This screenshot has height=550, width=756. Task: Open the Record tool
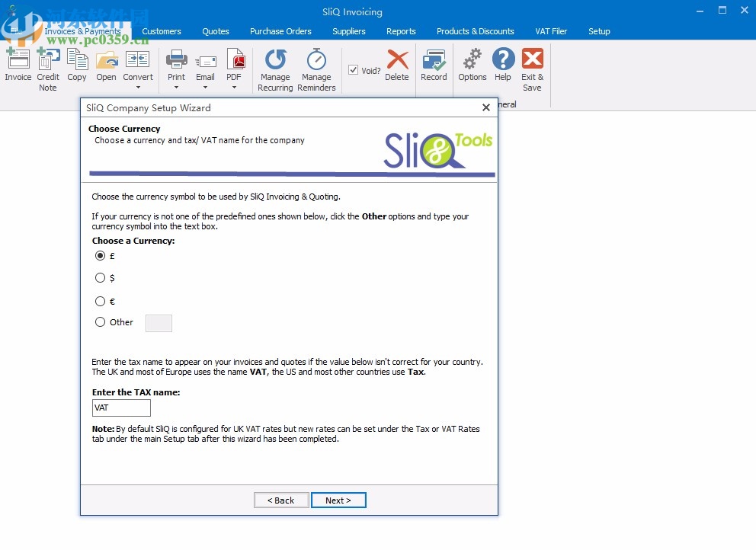point(434,65)
